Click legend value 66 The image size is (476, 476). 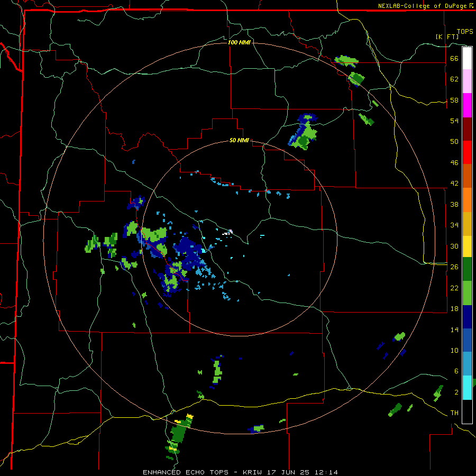pyautogui.click(x=454, y=58)
